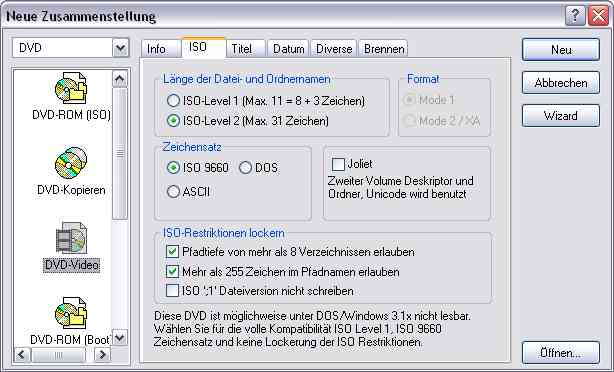Image resolution: width=614 pixels, height=372 pixels.
Task: Switch to the Brennen tab
Action: [383, 49]
